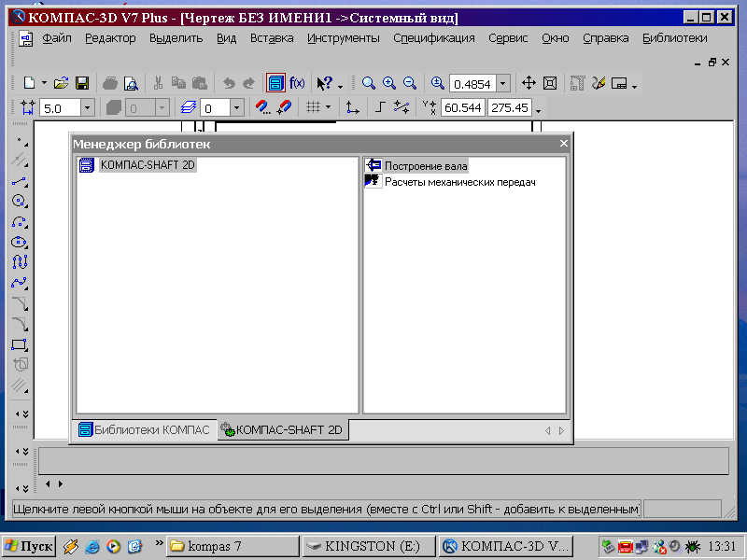Open the Файл menu
The width and height of the screenshot is (747, 560).
click(x=57, y=38)
